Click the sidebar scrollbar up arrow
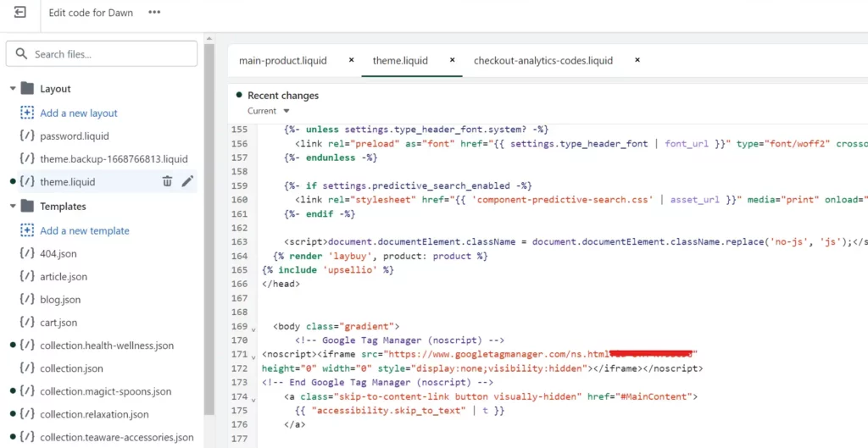This screenshot has height=448, width=868. click(209, 39)
